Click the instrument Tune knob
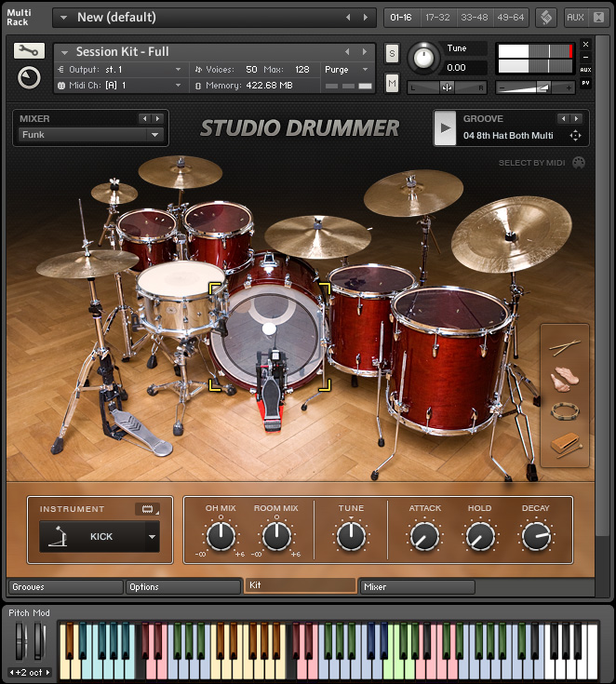Viewport: 616px width, 684px height. point(422,58)
